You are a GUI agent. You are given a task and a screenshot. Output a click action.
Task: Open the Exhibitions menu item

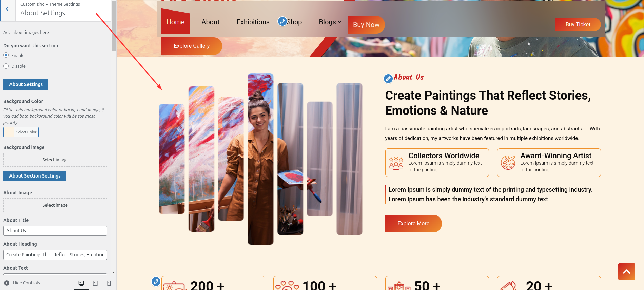[x=253, y=22]
